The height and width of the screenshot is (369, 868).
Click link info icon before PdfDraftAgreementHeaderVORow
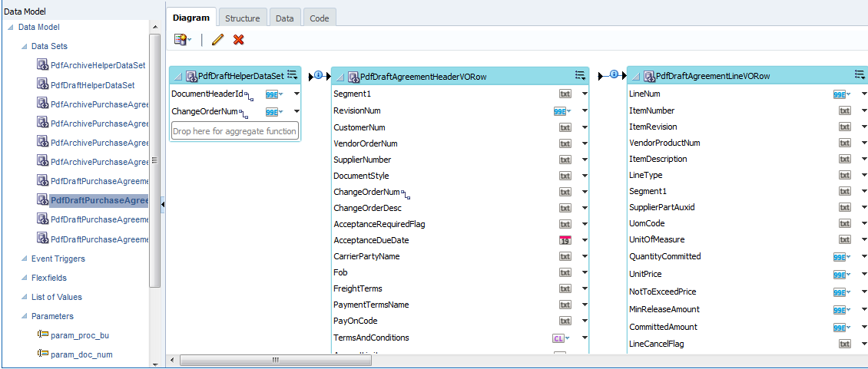[x=318, y=75]
